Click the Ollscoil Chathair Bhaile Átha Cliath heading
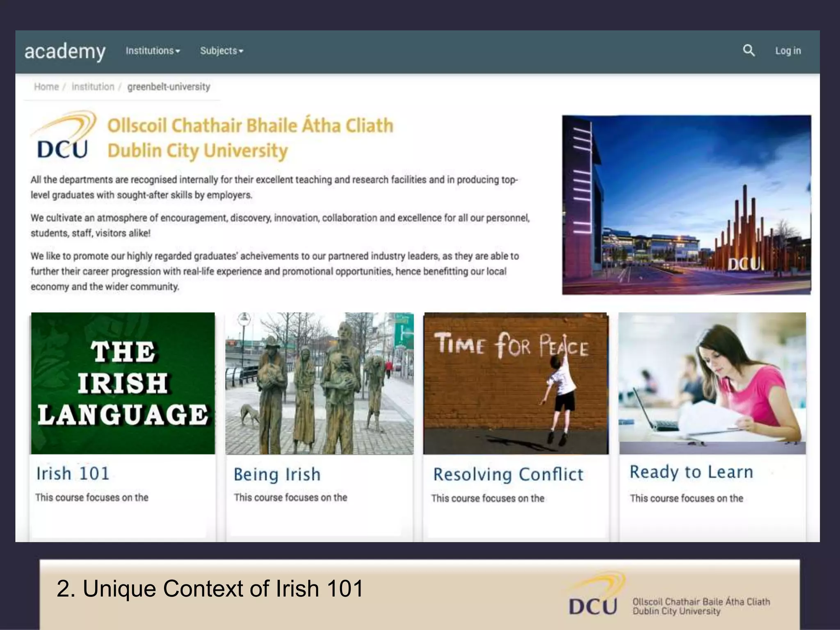The width and height of the screenshot is (840, 630). point(250,125)
